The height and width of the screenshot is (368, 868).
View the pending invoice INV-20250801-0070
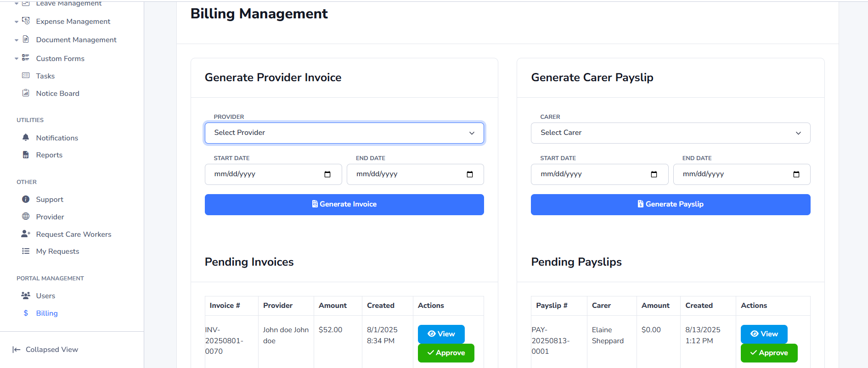tap(441, 334)
